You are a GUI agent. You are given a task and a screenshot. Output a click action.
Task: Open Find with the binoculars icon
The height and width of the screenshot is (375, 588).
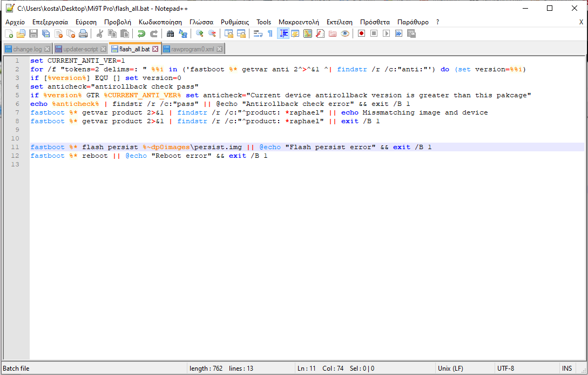point(170,34)
